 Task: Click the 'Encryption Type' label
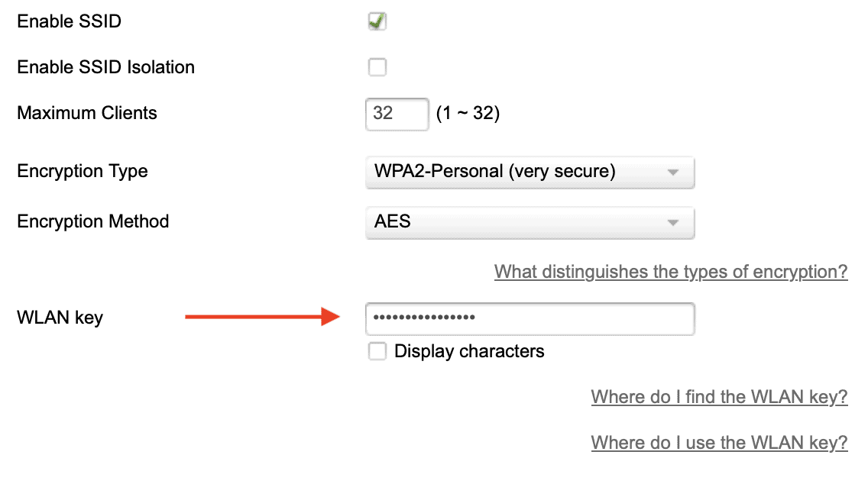coord(83,171)
